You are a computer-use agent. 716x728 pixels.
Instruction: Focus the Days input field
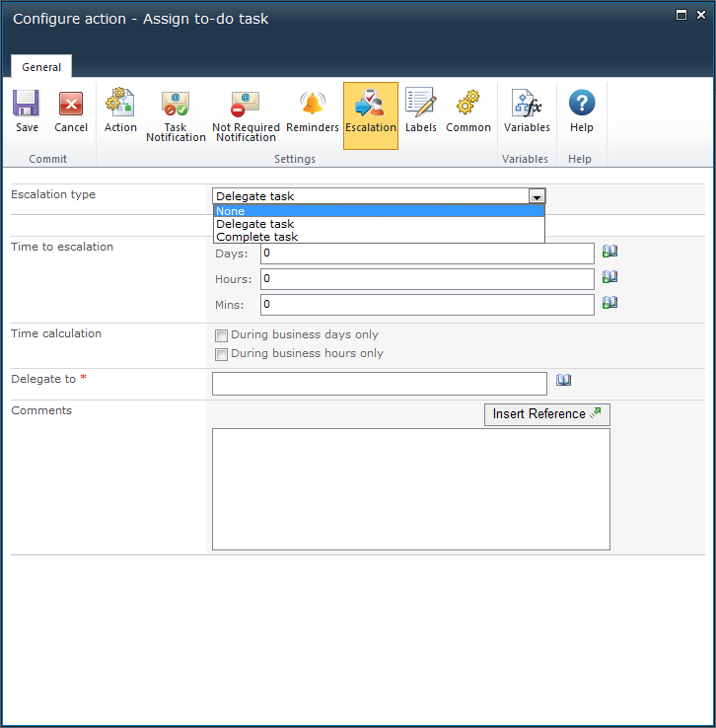click(x=427, y=254)
